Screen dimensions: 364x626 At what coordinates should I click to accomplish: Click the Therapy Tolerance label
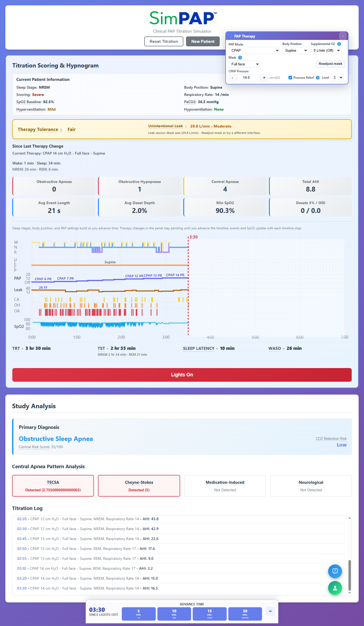click(38, 129)
